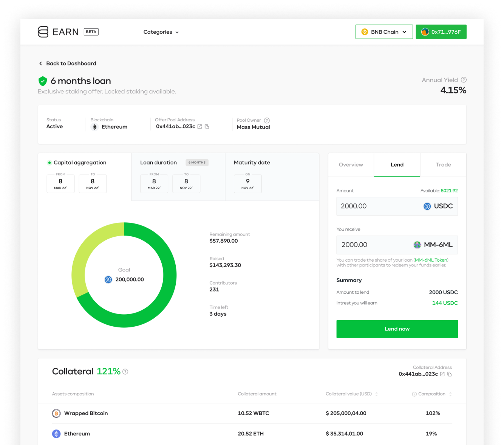The image size is (504, 445).
Task: Click the Amount input field
Action: (x=397, y=206)
